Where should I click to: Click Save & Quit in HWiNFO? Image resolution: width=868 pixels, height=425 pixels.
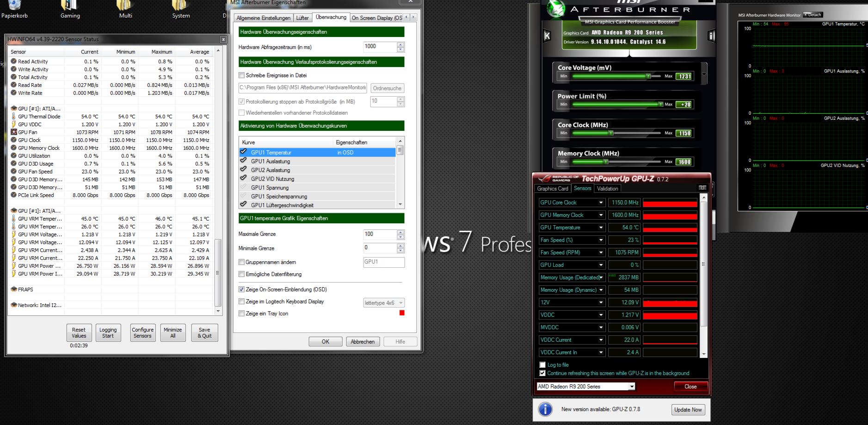[204, 333]
